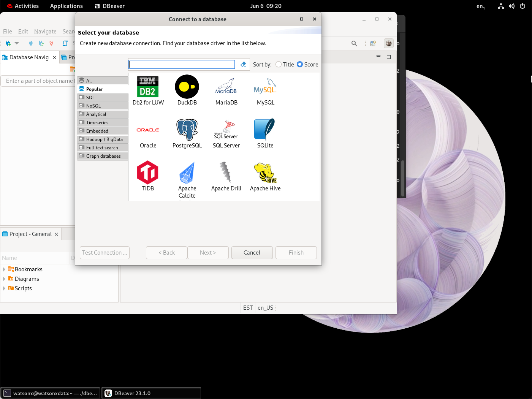
Task: Click the < Back button
Action: point(166,253)
